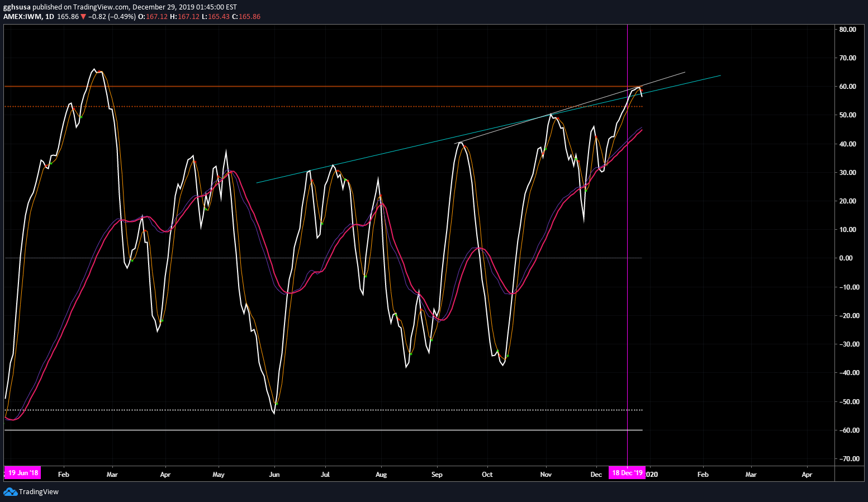
Task: Click the 30.00 price scale label
Action: coord(847,173)
